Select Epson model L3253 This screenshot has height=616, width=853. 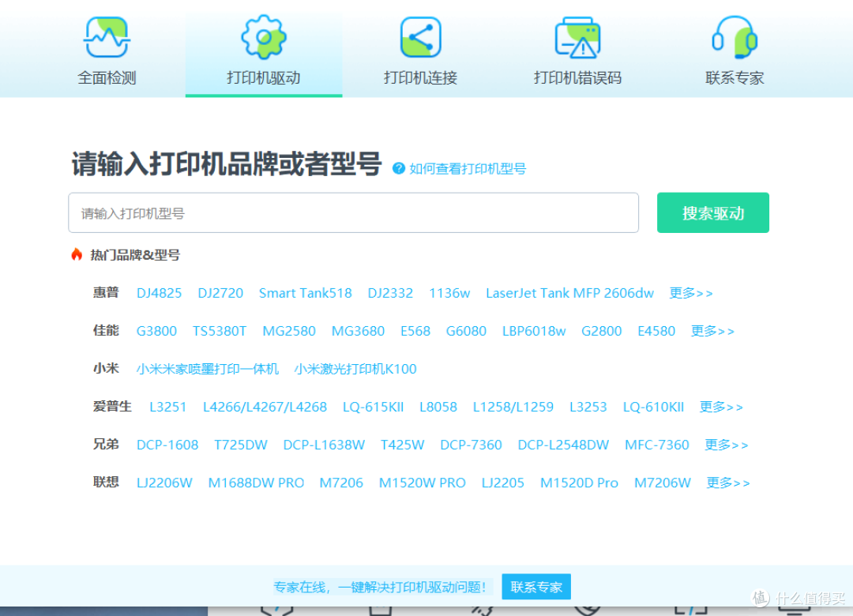coord(588,407)
